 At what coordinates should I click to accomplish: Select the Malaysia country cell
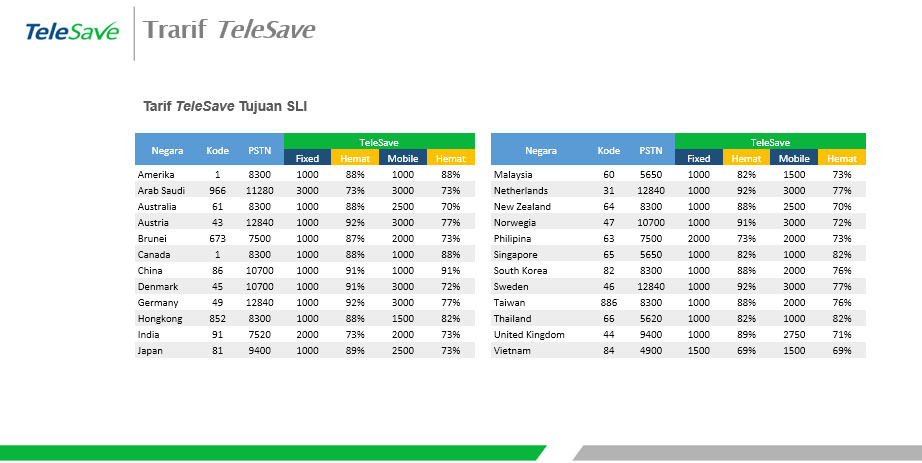[x=513, y=175]
